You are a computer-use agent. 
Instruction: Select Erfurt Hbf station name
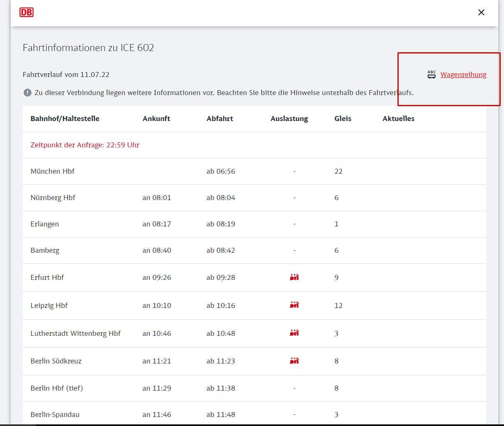47,277
